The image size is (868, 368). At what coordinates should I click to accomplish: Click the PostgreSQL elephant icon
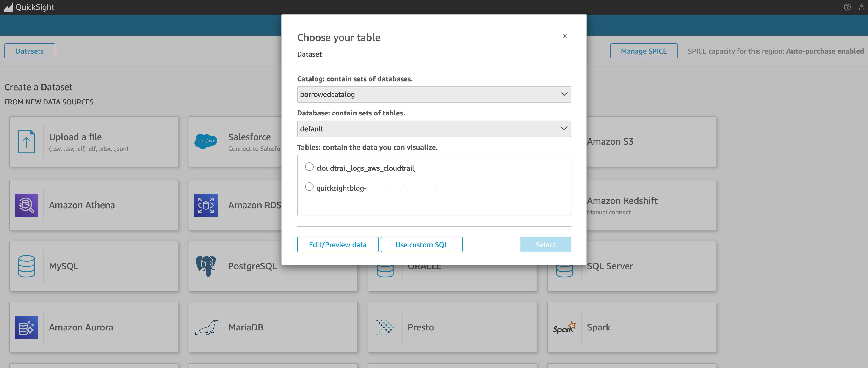coord(206,266)
